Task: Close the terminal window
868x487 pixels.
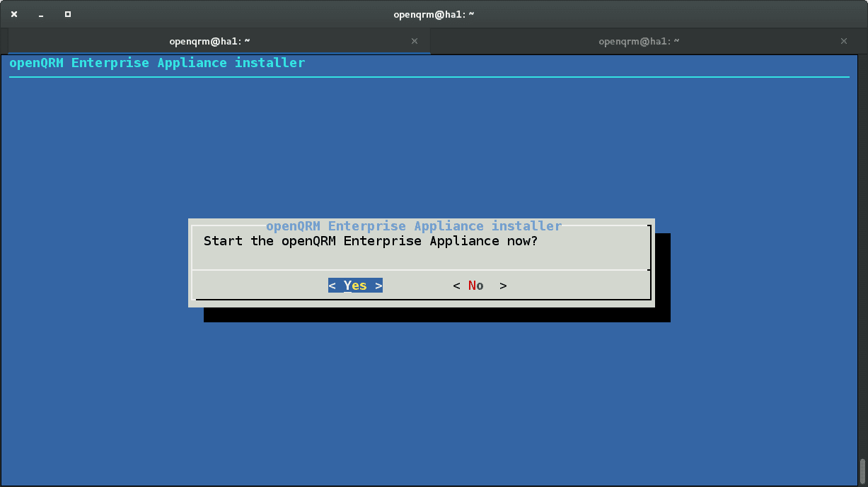Action: (x=14, y=14)
